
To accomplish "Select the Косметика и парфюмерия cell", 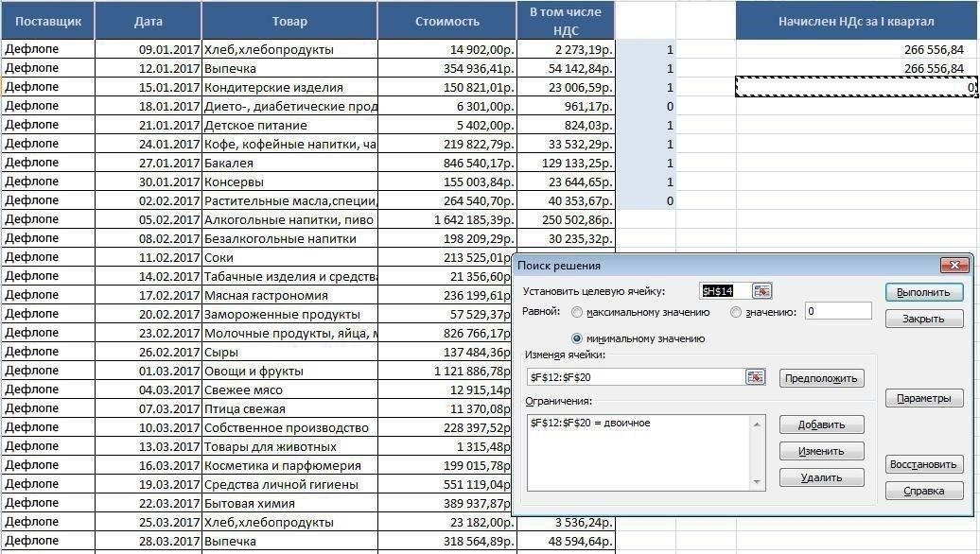I will [x=290, y=465].
